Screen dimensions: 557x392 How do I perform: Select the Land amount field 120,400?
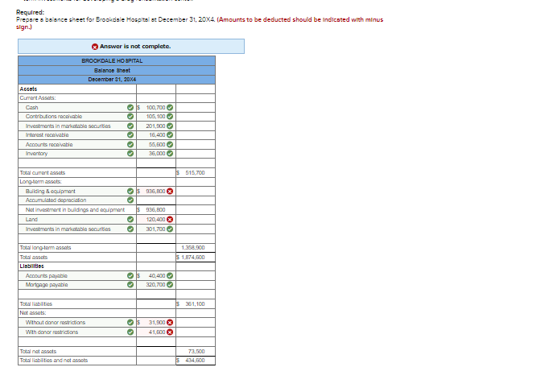[156, 219]
